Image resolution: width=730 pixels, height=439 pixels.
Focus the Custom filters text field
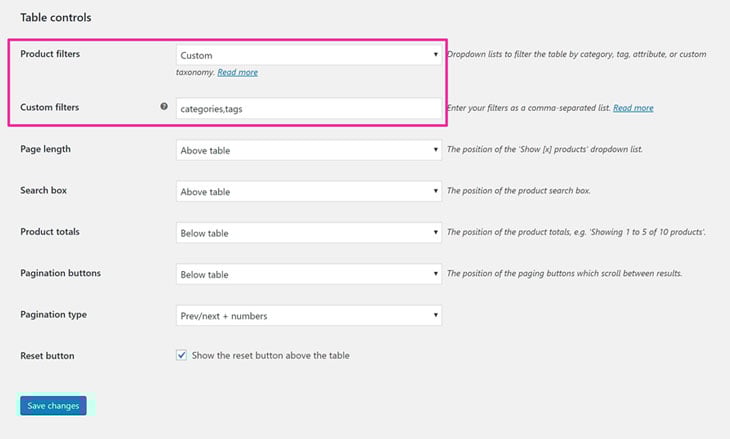(x=309, y=108)
